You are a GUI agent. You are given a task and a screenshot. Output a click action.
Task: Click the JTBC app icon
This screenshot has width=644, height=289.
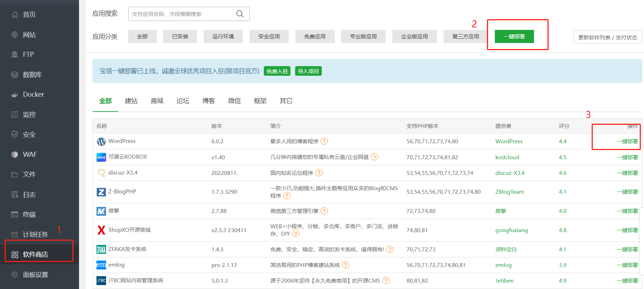click(101, 280)
